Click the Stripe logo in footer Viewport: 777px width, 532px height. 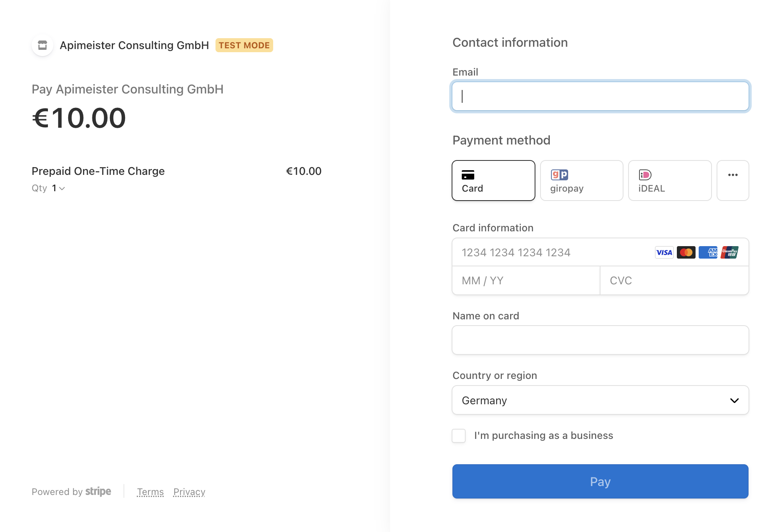(x=98, y=491)
